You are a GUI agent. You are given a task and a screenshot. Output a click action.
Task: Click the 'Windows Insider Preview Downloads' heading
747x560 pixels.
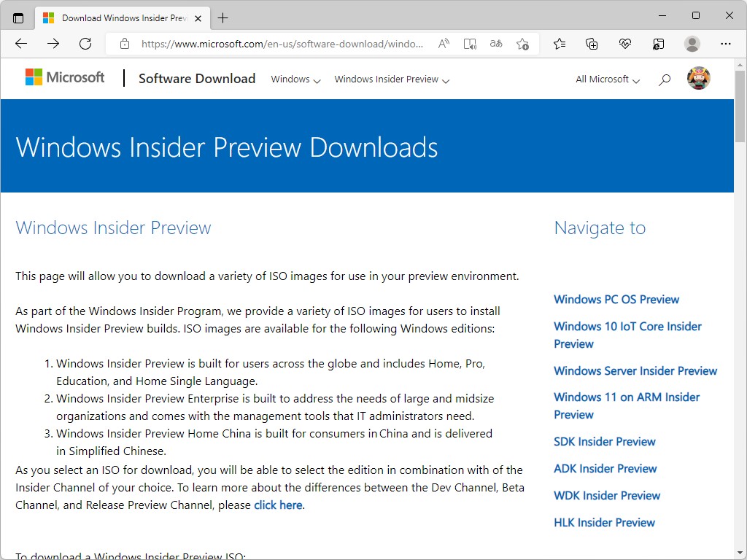click(x=227, y=147)
